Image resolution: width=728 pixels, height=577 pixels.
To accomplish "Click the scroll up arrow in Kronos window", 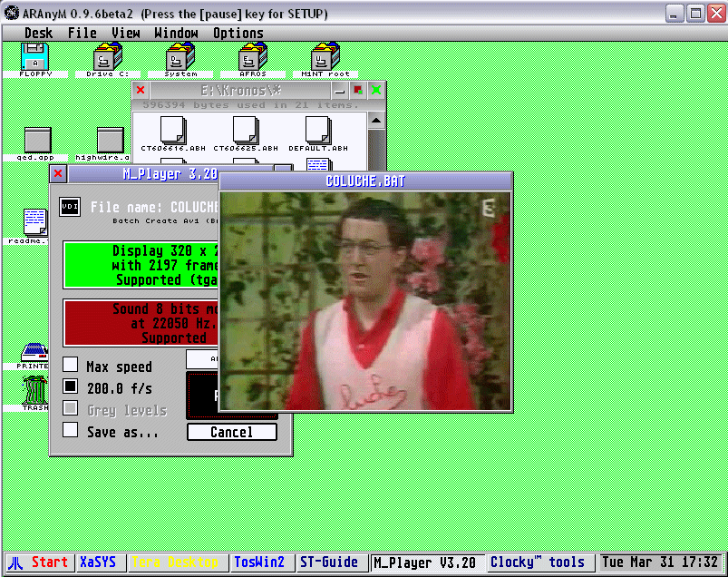I will tap(376, 121).
